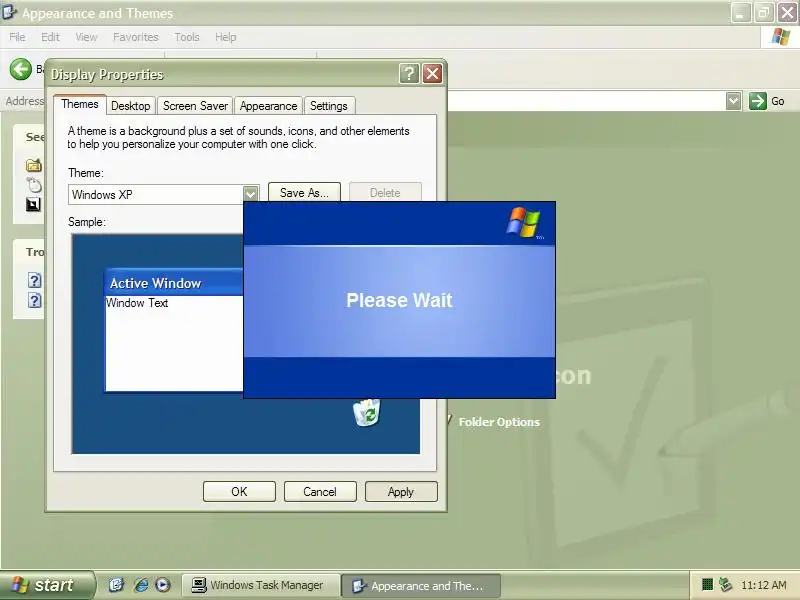Click the Folder Options link
The height and width of the screenshot is (600, 800).
pos(499,422)
